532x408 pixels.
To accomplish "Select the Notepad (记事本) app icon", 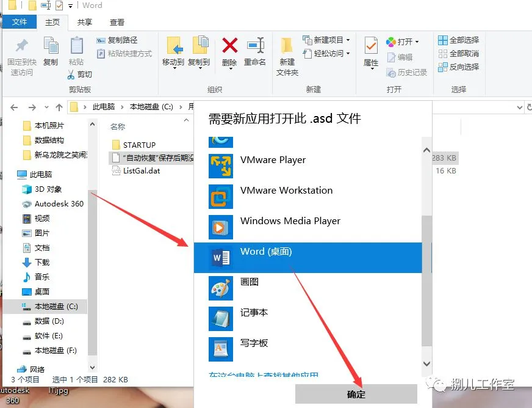I will point(221,319).
